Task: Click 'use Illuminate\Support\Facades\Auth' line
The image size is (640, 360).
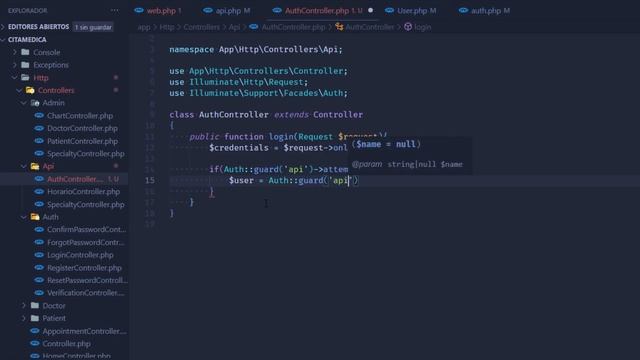Action: tap(258, 93)
